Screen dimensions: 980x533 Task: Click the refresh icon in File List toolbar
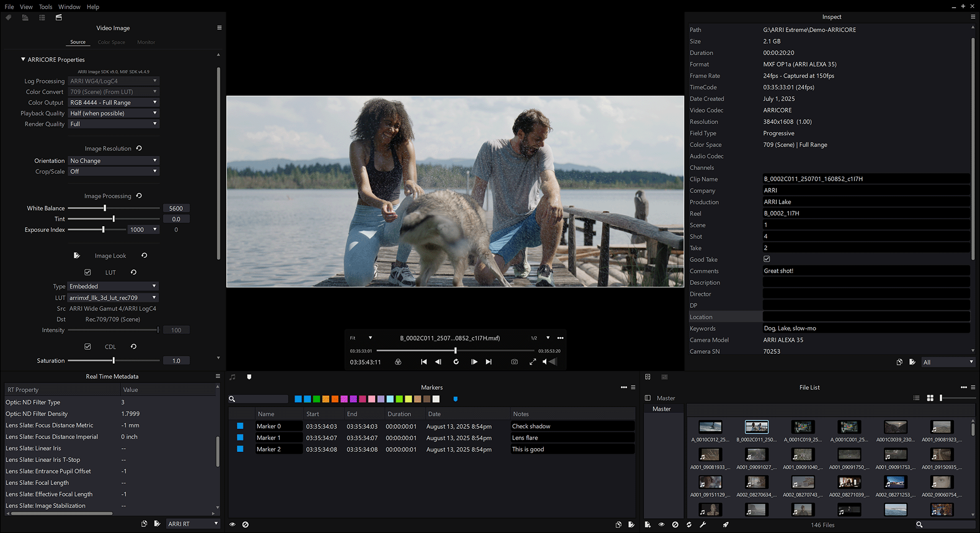point(689,524)
